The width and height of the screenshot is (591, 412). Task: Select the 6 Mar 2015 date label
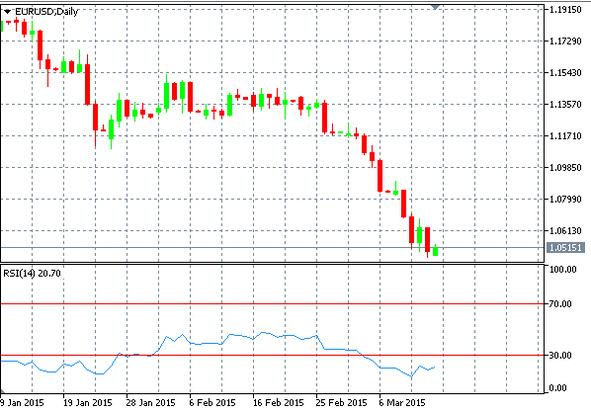click(x=402, y=403)
